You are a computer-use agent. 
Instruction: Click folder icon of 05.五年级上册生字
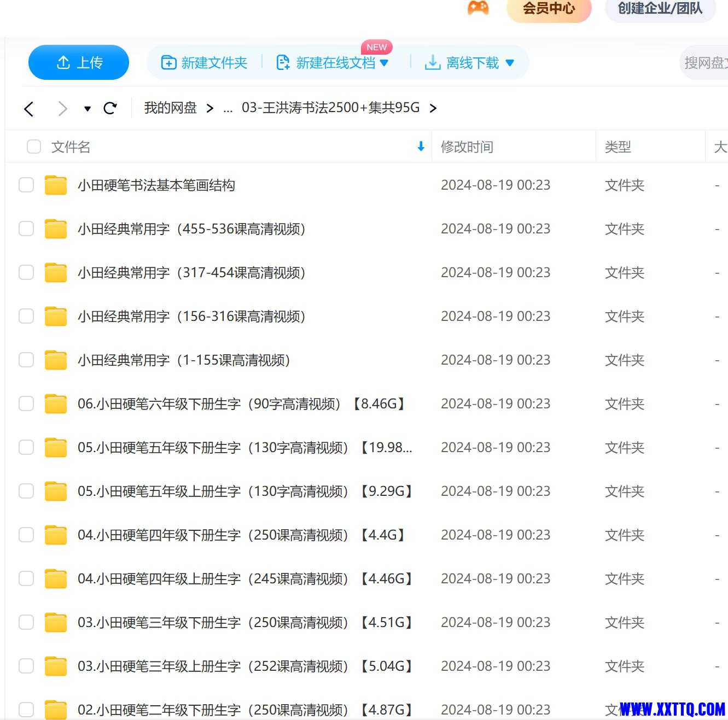pyautogui.click(x=56, y=491)
